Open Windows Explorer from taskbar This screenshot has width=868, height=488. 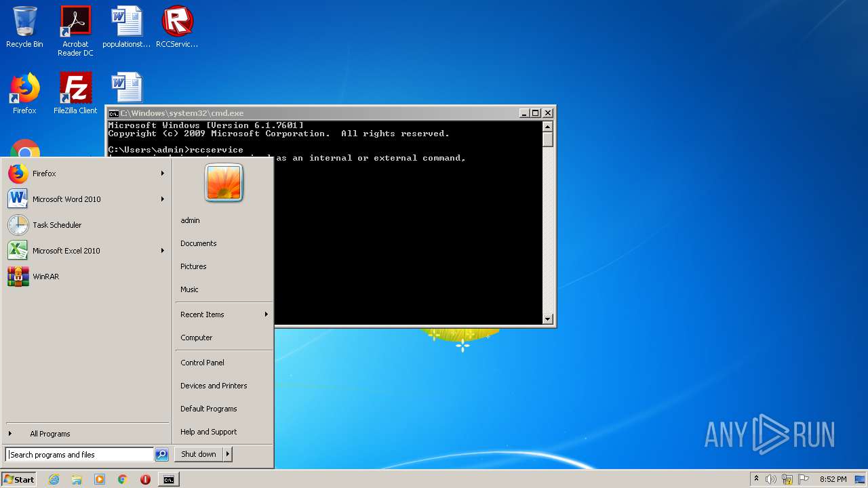77,479
